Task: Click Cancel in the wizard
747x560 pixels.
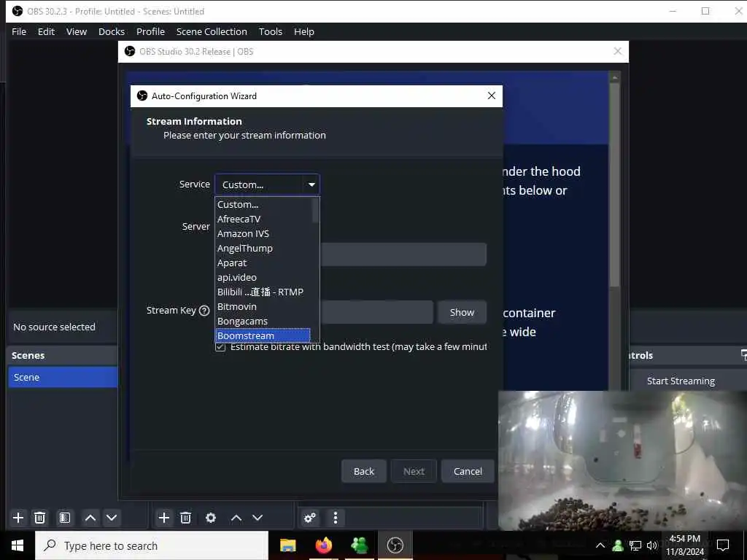Action: (x=468, y=472)
